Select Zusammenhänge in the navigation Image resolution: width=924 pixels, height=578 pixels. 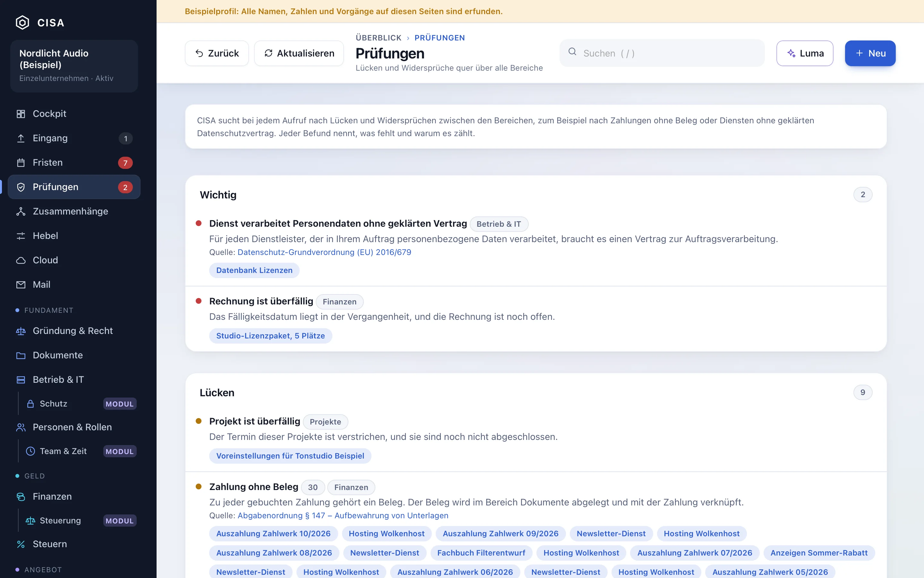[x=74, y=211]
